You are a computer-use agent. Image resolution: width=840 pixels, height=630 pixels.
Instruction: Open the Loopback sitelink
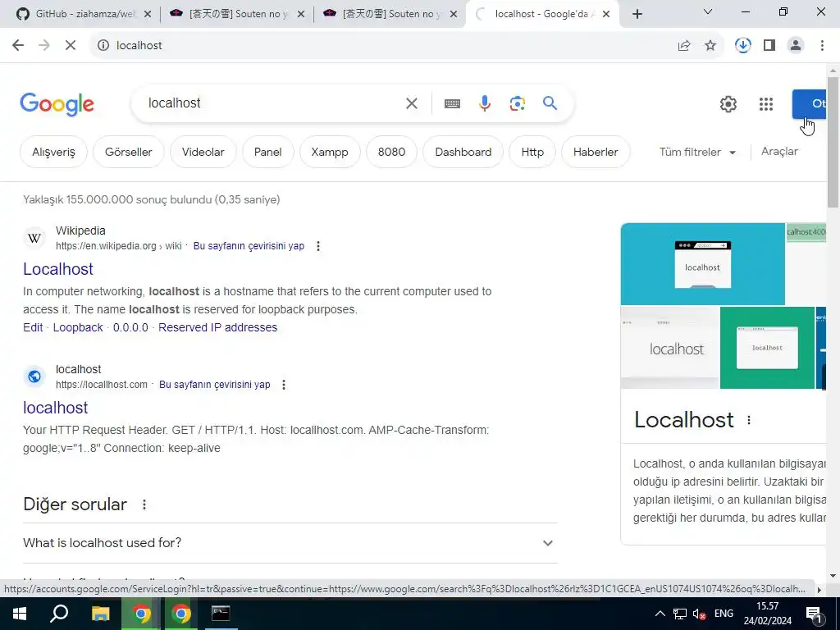pos(78,327)
